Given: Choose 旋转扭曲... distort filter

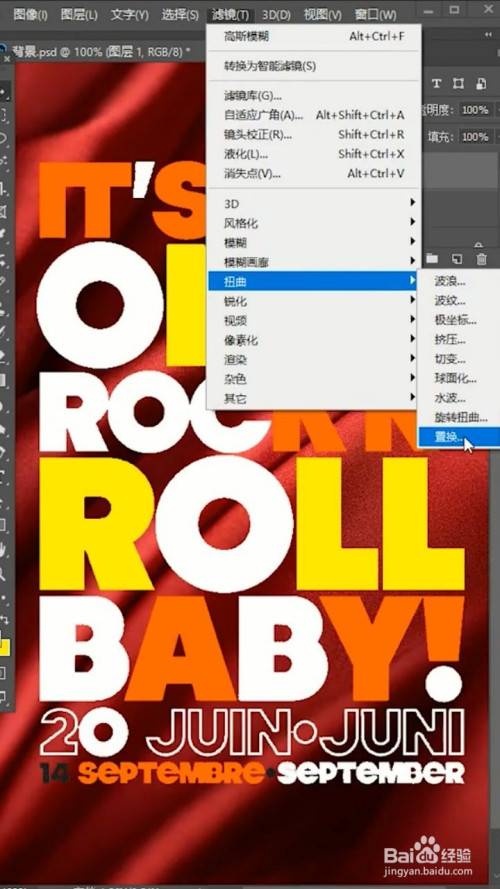Looking at the screenshot, I should coord(459,418).
